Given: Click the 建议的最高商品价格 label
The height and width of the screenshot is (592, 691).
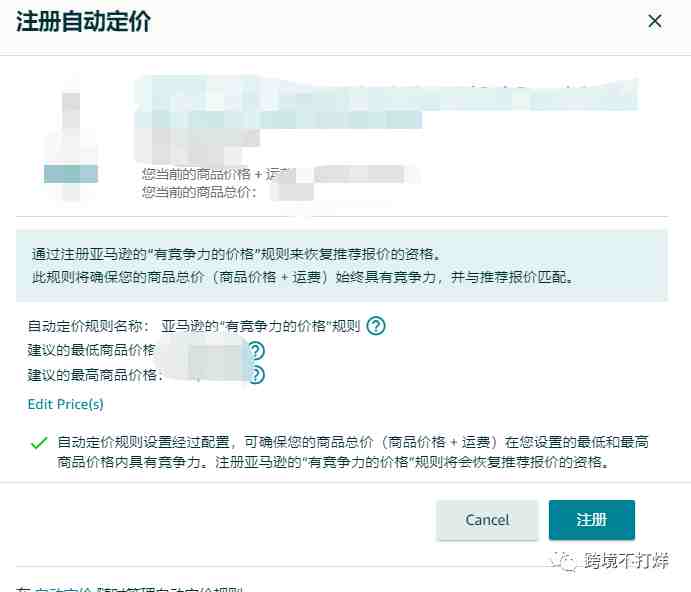Looking at the screenshot, I should (95, 375).
